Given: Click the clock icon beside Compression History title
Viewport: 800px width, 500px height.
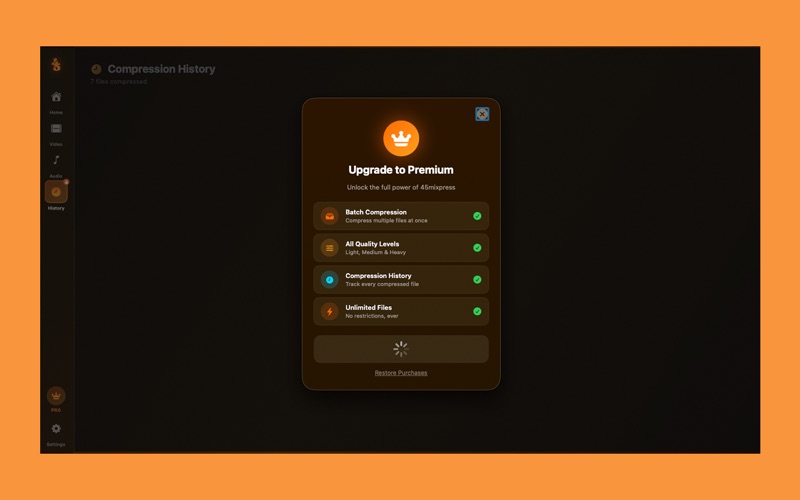Looking at the screenshot, I should 96,69.
